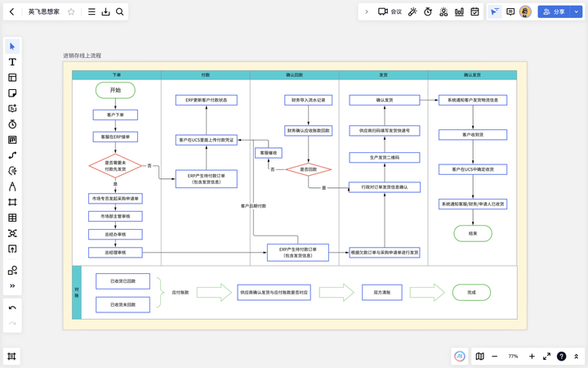Select the table tool in sidebar
Screen dimensions: 588x368
(12, 218)
